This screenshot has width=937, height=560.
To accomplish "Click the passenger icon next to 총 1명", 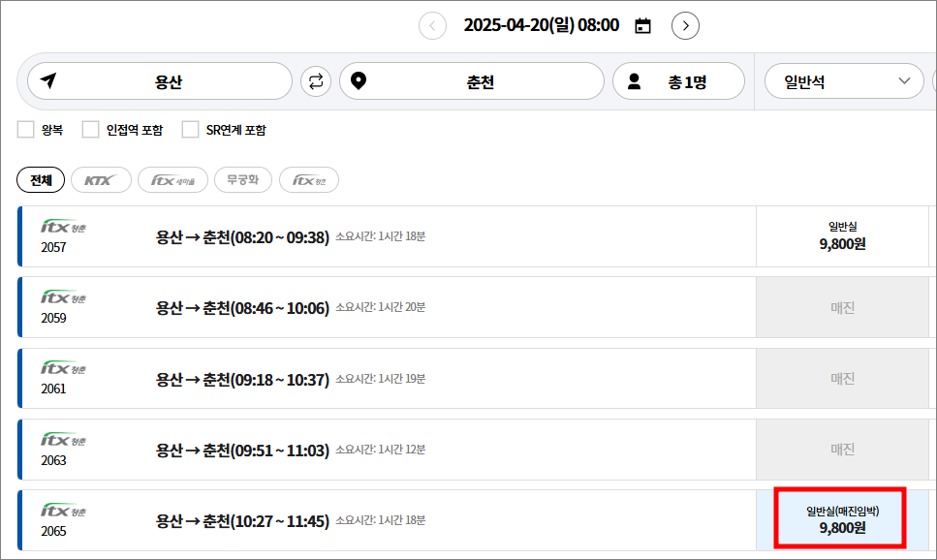I will [x=635, y=80].
